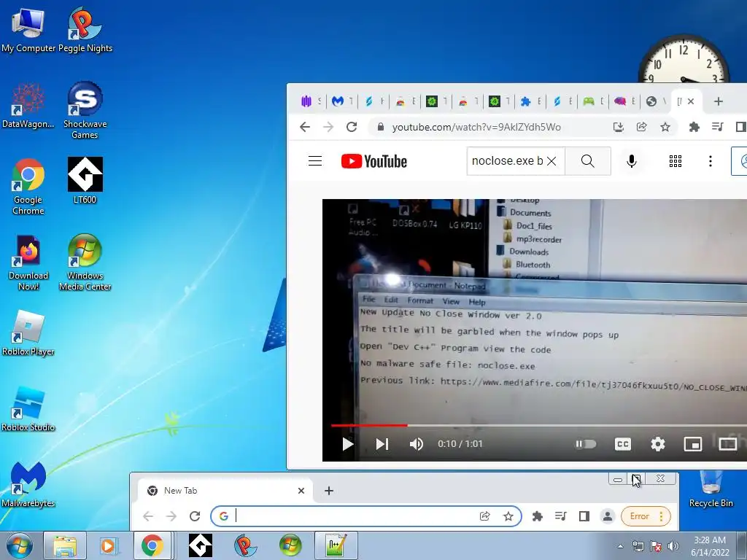Open the video player settings gear
Screen dimensions: 747x560
pos(658,444)
